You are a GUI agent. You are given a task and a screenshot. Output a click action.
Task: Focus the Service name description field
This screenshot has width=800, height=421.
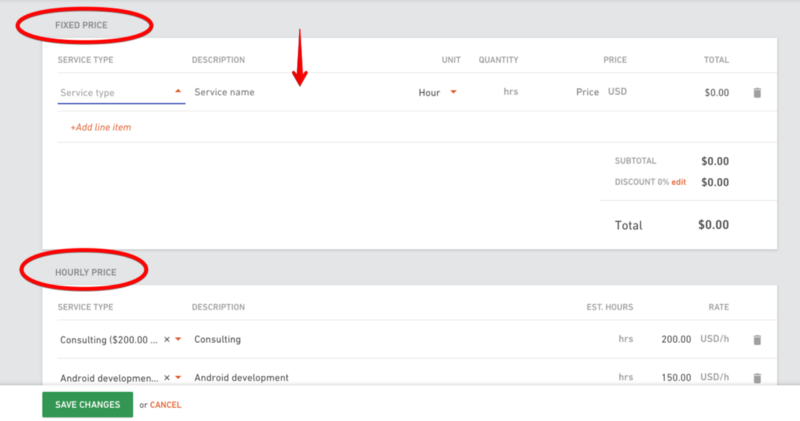[301, 92]
